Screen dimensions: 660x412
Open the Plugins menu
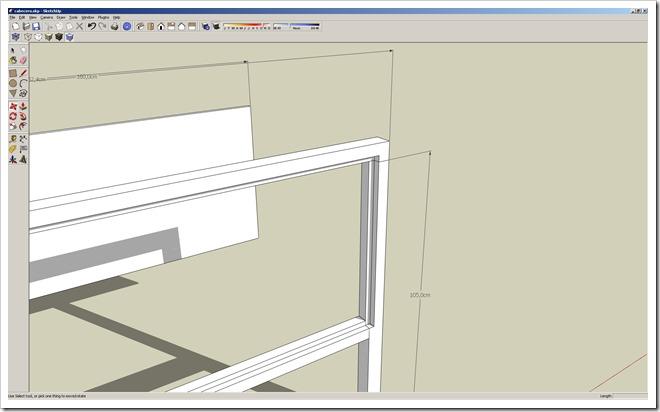[103, 17]
